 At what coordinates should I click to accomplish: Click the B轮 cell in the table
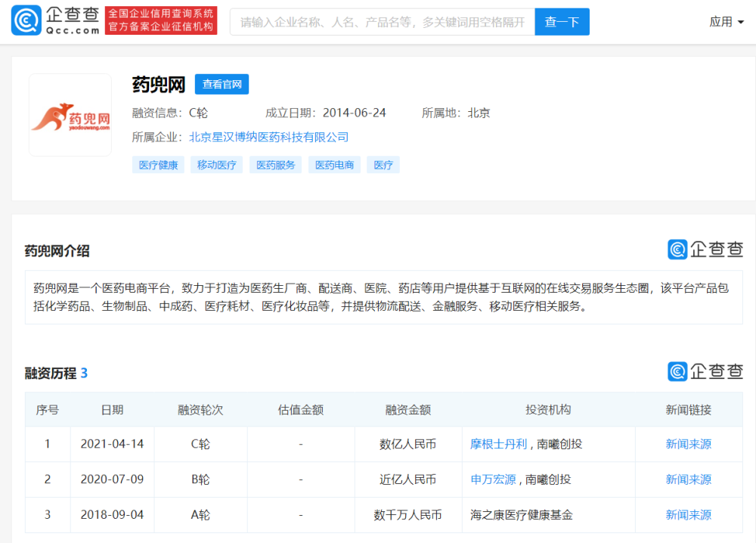pos(200,479)
